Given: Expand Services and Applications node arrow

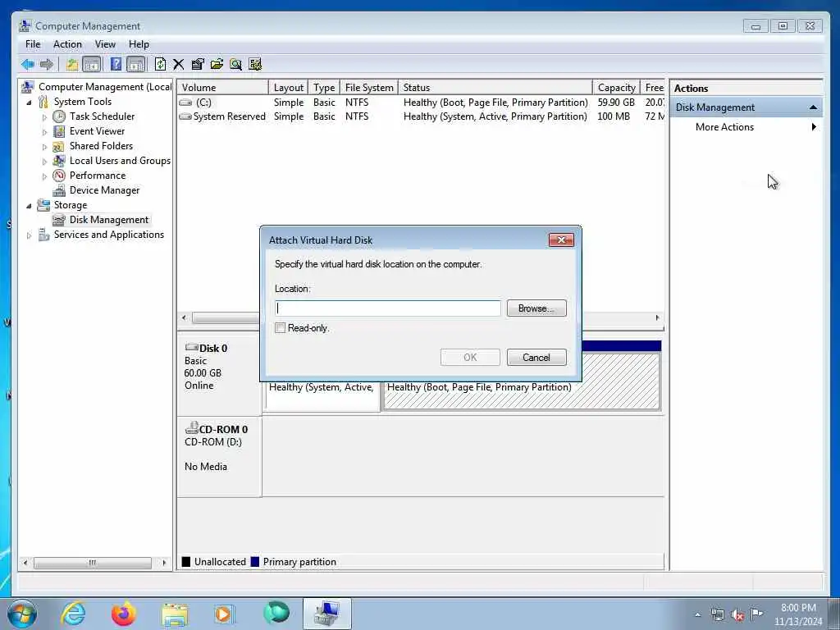Looking at the screenshot, I should pyautogui.click(x=29, y=235).
